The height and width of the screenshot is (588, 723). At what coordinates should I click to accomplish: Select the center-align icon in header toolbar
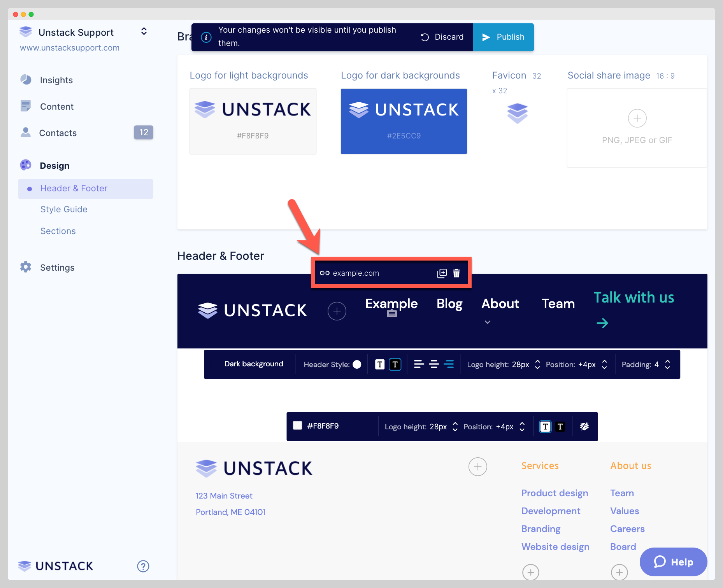click(x=434, y=364)
